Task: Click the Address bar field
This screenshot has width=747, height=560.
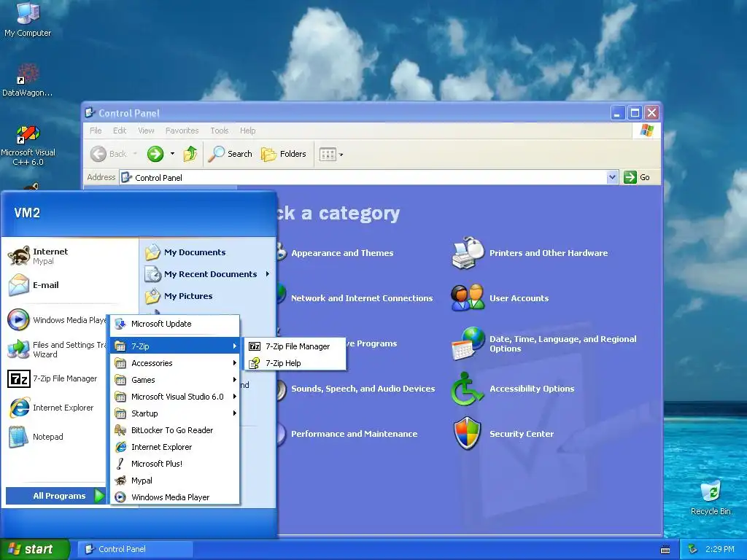Action: [365, 178]
